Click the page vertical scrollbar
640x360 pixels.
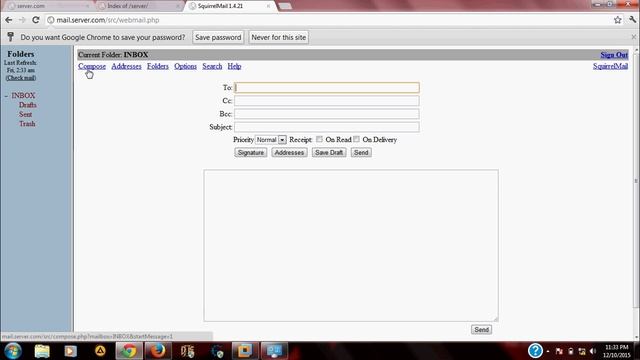[x=636, y=180]
